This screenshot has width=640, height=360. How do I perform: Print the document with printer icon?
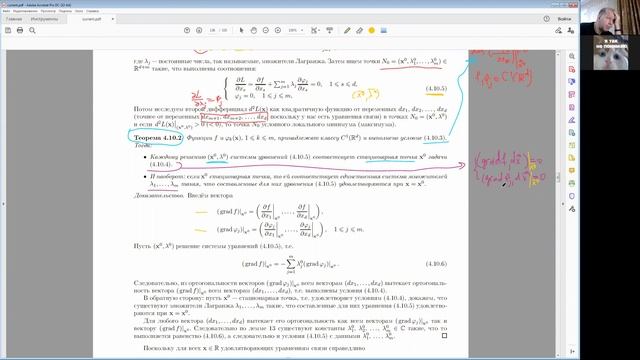tap(20, 30)
